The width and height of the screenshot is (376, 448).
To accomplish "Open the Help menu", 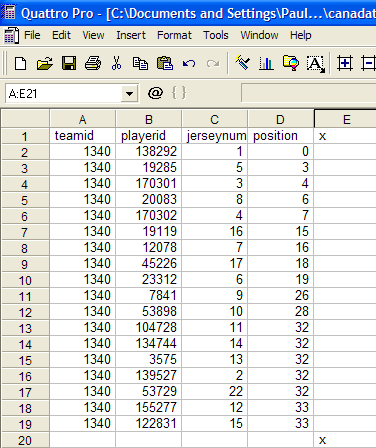I will tap(301, 35).
